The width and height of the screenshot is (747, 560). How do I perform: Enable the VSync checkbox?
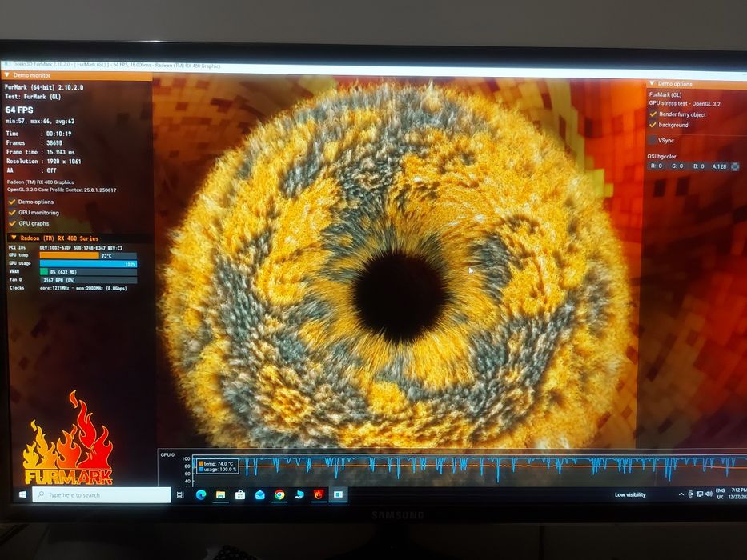(653, 140)
